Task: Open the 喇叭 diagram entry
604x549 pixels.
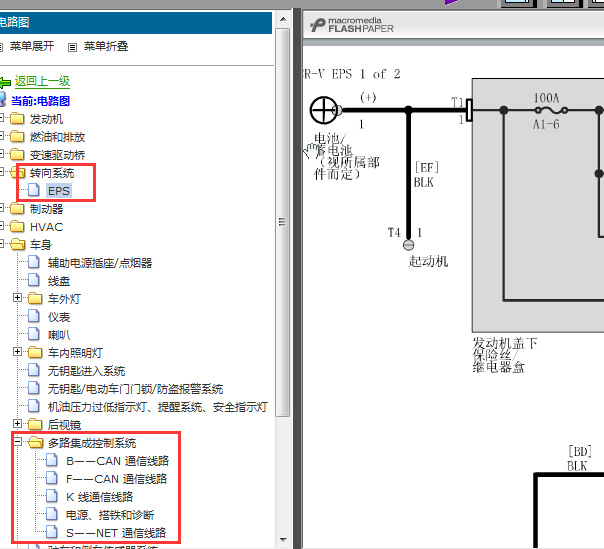Action: (x=59, y=335)
